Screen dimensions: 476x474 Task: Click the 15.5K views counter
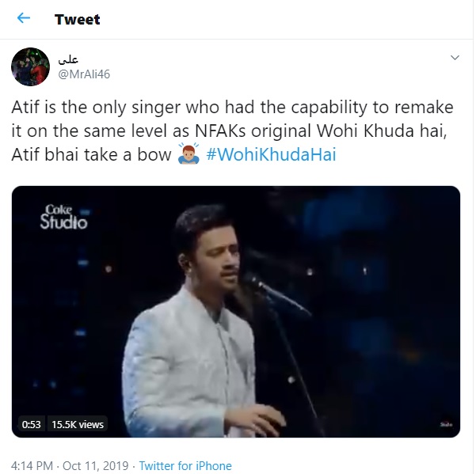pyautogui.click(x=78, y=425)
